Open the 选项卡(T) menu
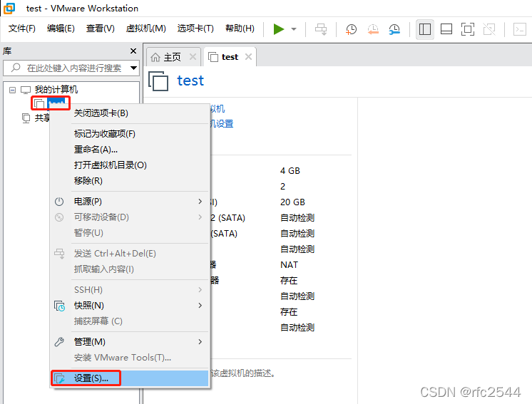Image resolution: width=532 pixels, height=404 pixels. coord(195,29)
